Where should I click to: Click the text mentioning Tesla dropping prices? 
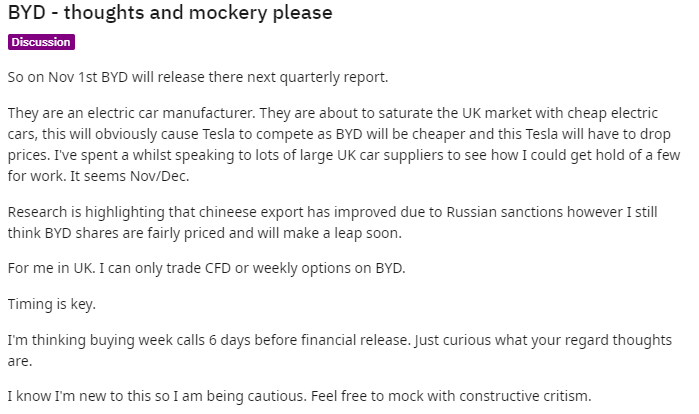coord(560,128)
